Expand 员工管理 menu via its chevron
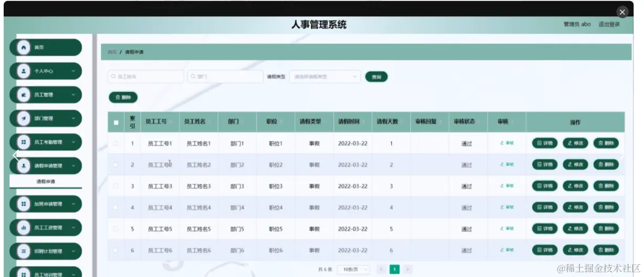644x277 pixels. [x=73, y=95]
